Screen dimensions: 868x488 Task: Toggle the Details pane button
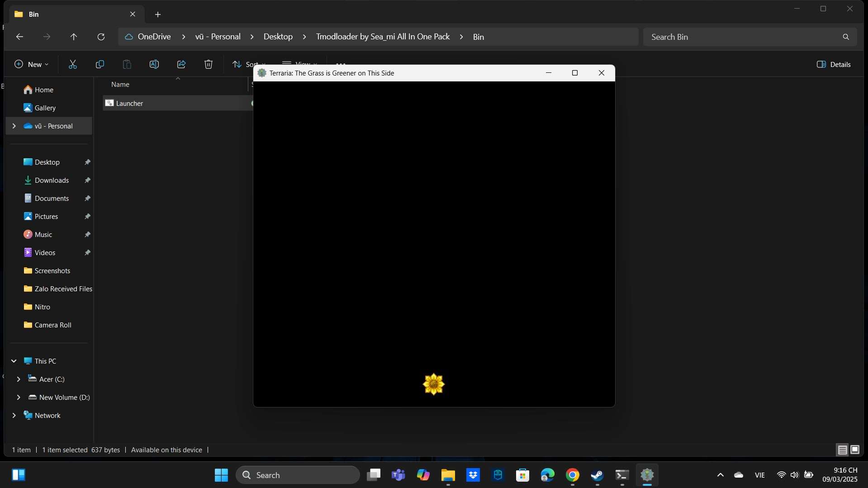(834, 64)
